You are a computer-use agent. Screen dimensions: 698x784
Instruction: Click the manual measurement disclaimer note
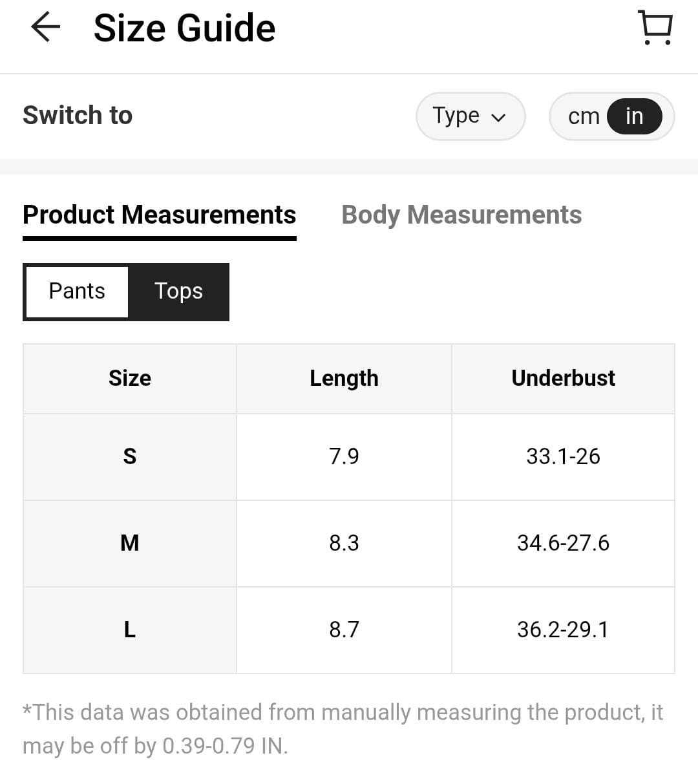[x=343, y=729]
